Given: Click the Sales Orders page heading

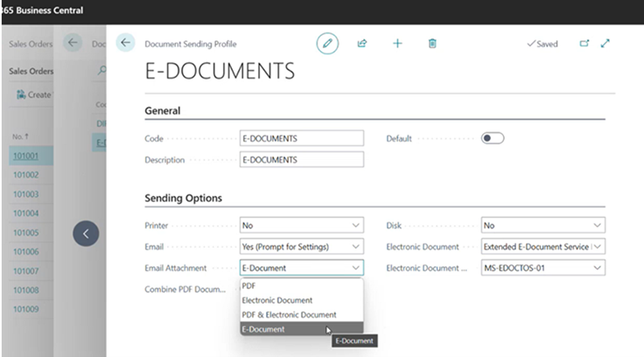Looking at the screenshot, I should click(31, 71).
